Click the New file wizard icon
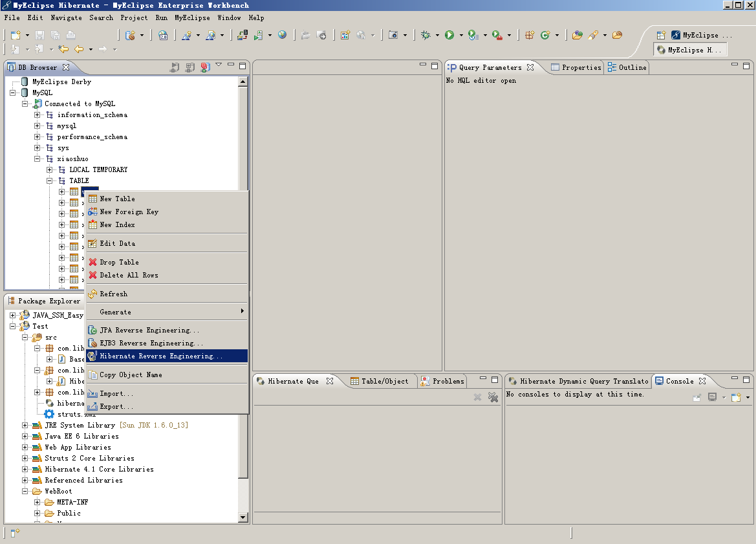The width and height of the screenshot is (756, 544). (16, 35)
